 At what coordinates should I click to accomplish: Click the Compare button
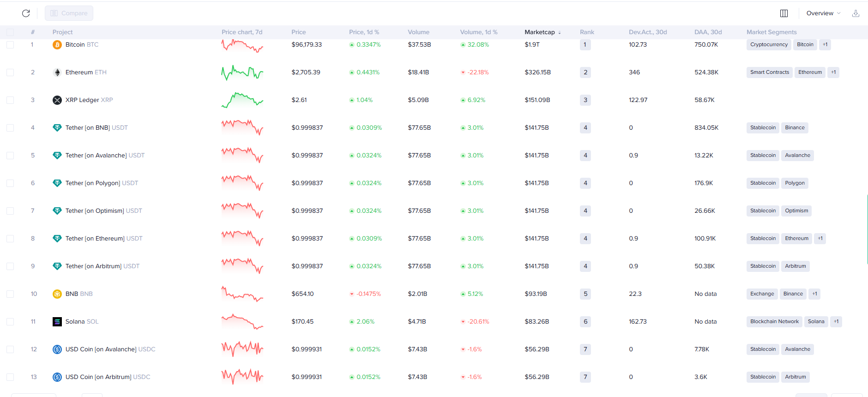69,13
